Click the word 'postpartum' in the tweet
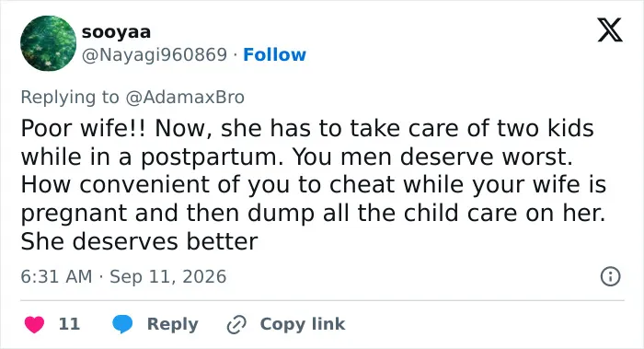The image size is (644, 349). (x=212, y=157)
